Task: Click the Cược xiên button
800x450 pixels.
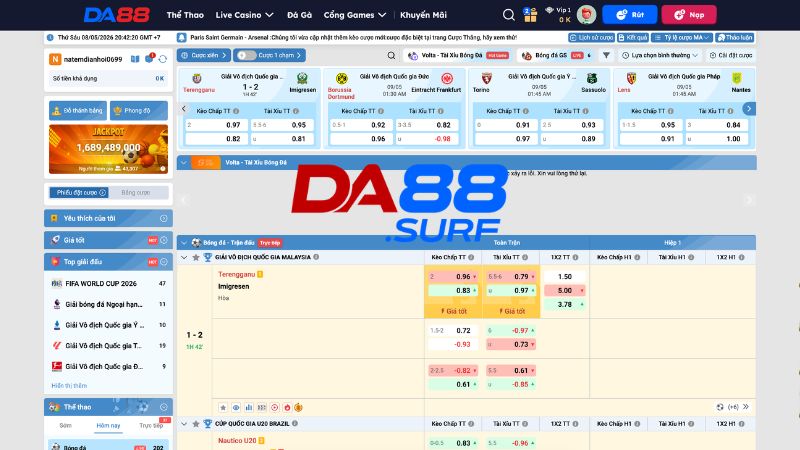Action: coord(204,55)
